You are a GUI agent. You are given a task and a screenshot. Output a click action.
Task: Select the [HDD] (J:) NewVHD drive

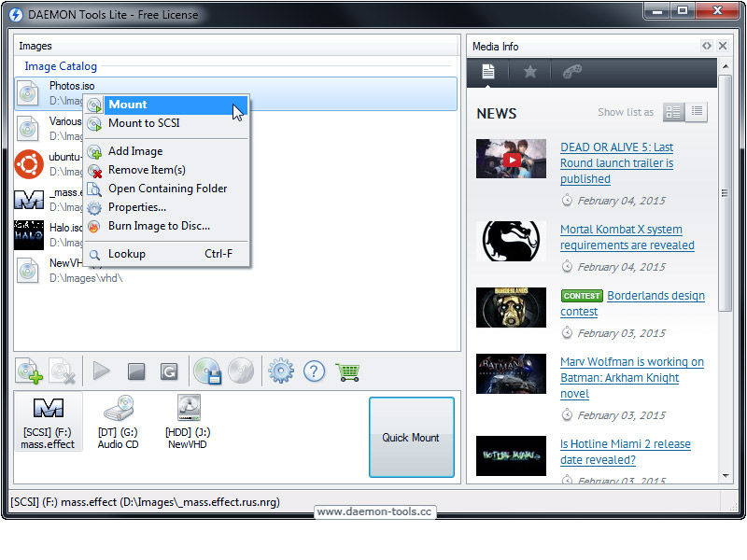tap(188, 421)
